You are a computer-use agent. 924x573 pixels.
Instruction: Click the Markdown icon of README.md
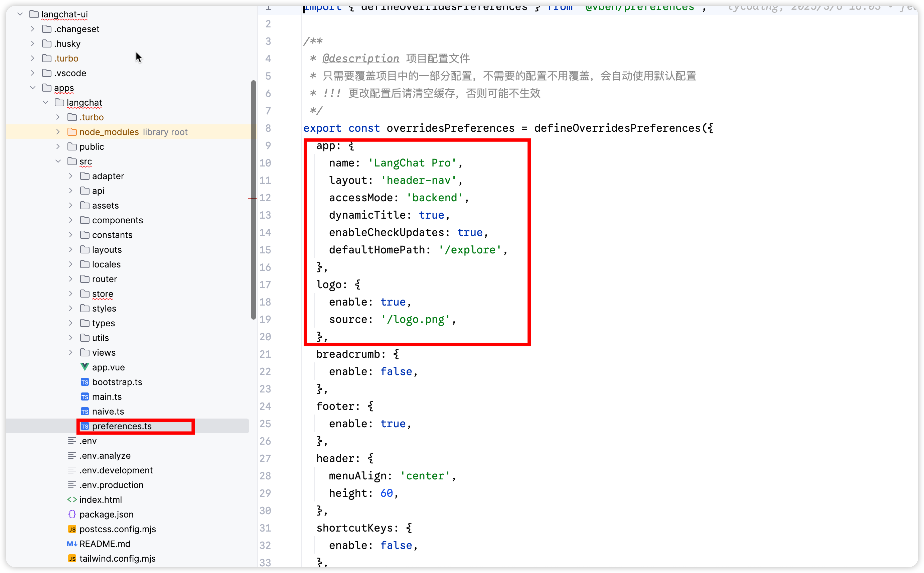(72, 544)
